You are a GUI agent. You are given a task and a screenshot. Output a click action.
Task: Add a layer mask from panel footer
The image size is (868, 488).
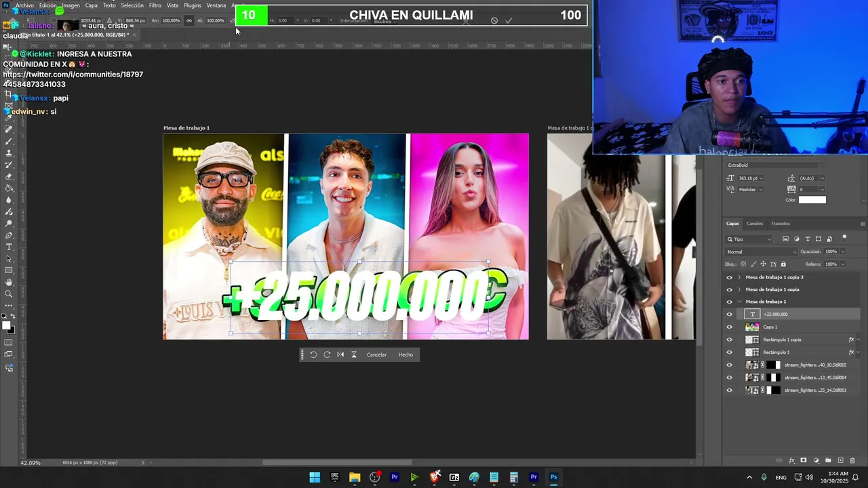point(804,460)
